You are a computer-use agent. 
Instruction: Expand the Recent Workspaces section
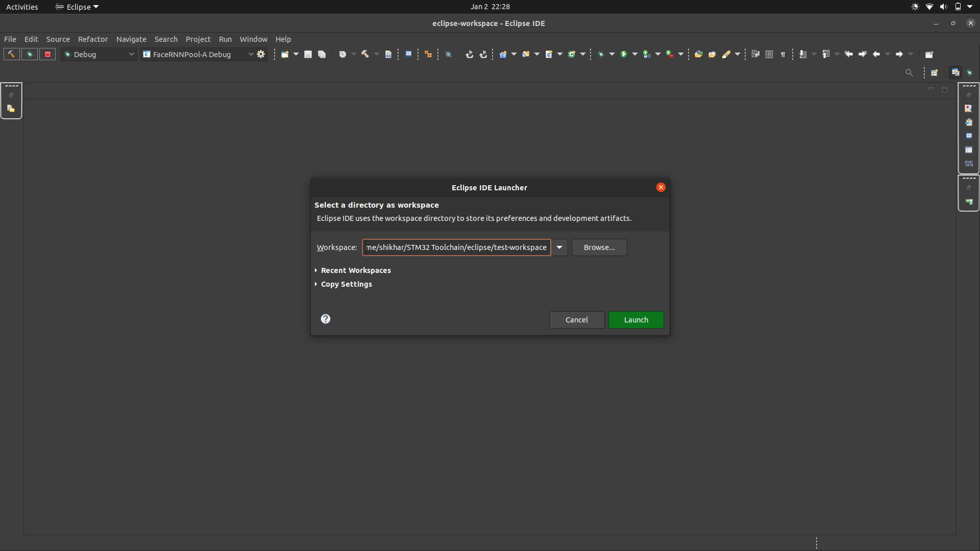tap(356, 270)
